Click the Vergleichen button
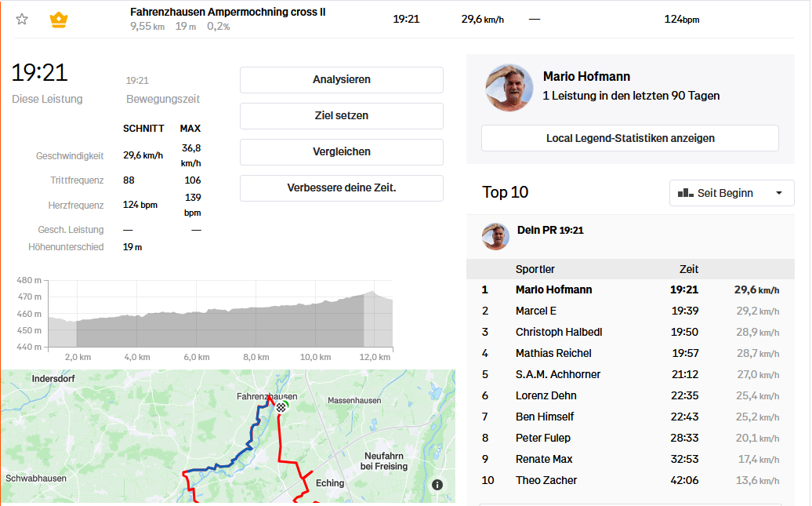Screen dimensions: 812x506 coord(341,152)
